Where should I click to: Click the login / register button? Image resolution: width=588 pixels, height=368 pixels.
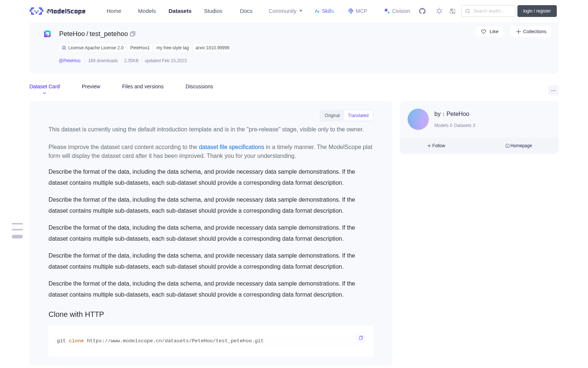click(537, 11)
